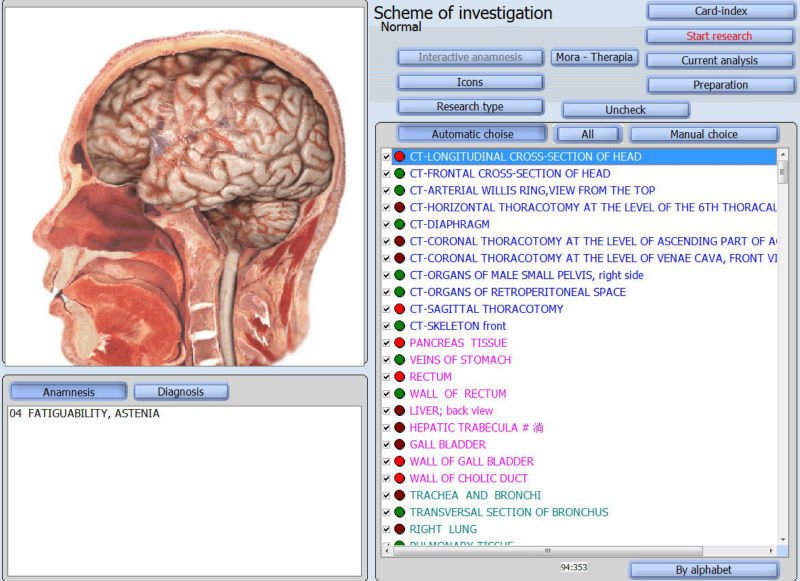Click the brain cross-section anatomy image
The height and width of the screenshot is (581, 800).
pos(185,185)
